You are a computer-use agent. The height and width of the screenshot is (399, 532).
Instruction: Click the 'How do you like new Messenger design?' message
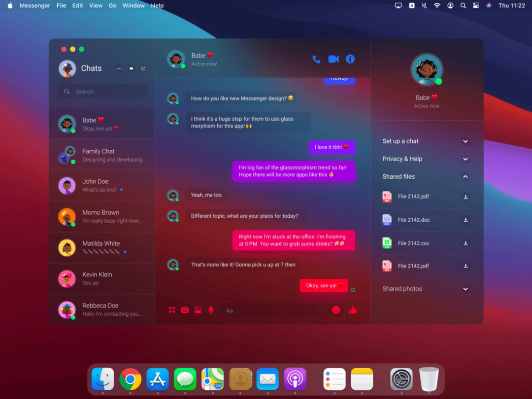[241, 99]
